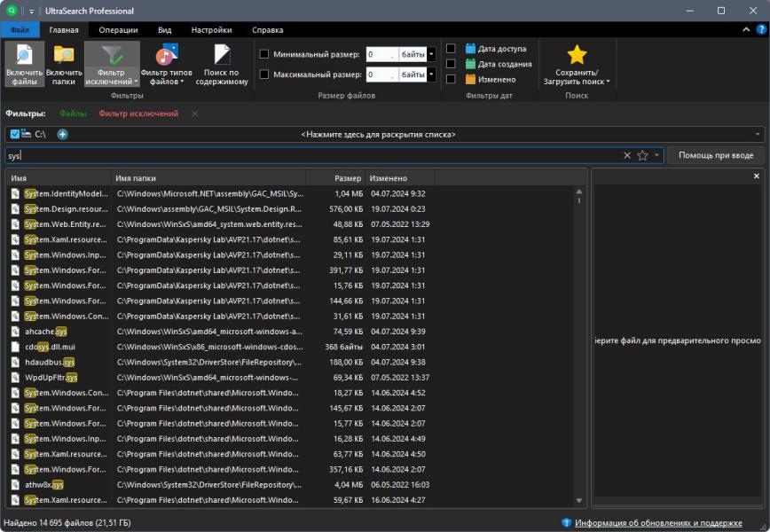Viewport: 770px width, 532px height.
Task: Expand the drive list dropdown arrow
Action: pos(758,134)
